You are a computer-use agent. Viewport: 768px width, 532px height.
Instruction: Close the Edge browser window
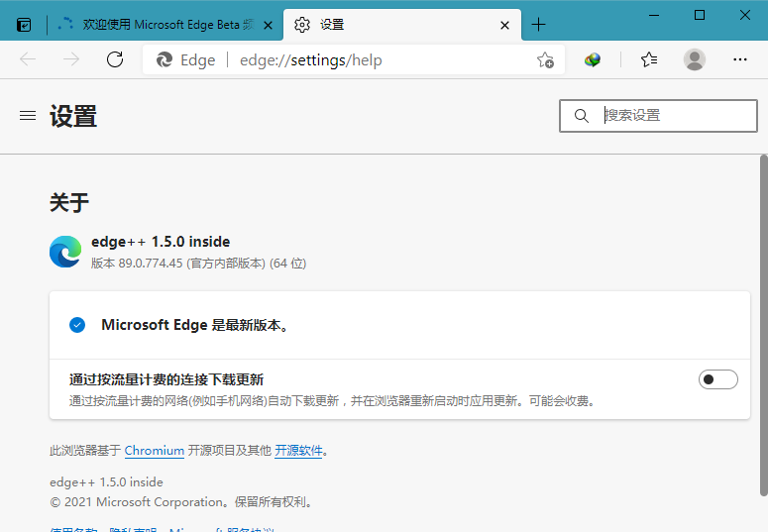coord(745,15)
